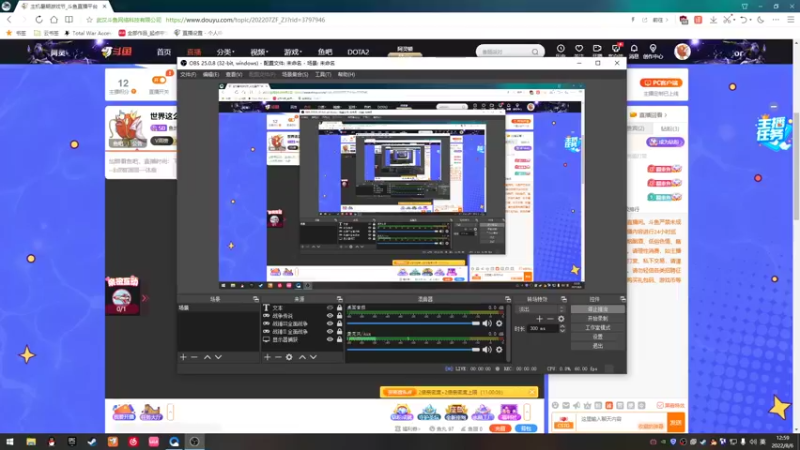800x450 pixels.
Task: Pop out the sources dock panel
Action: pos(339,299)
